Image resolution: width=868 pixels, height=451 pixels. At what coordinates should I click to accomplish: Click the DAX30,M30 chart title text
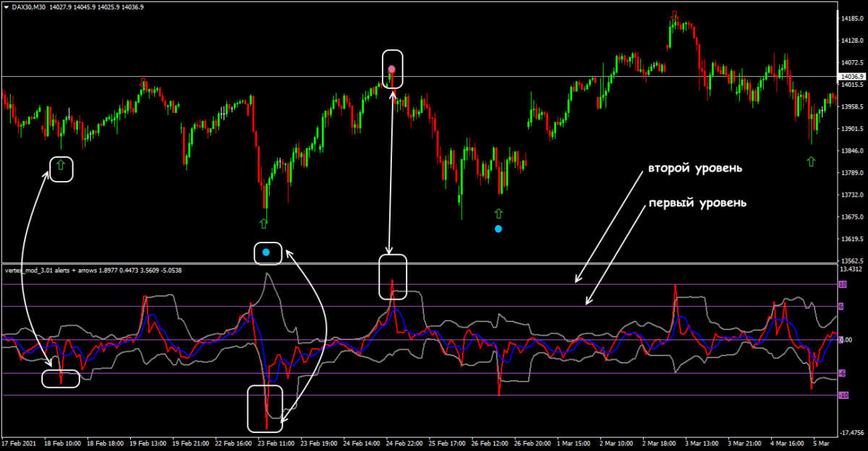coord(30,7)
